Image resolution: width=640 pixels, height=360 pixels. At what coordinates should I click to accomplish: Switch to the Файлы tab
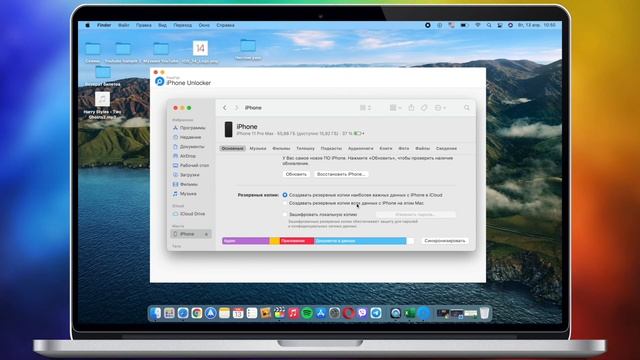click(x=422, y=149)
